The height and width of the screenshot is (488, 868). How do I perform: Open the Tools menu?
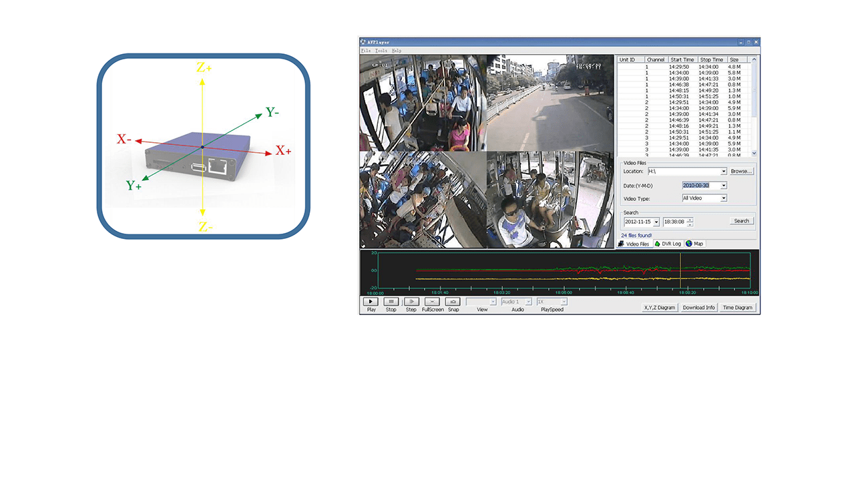tap(381, 51)
